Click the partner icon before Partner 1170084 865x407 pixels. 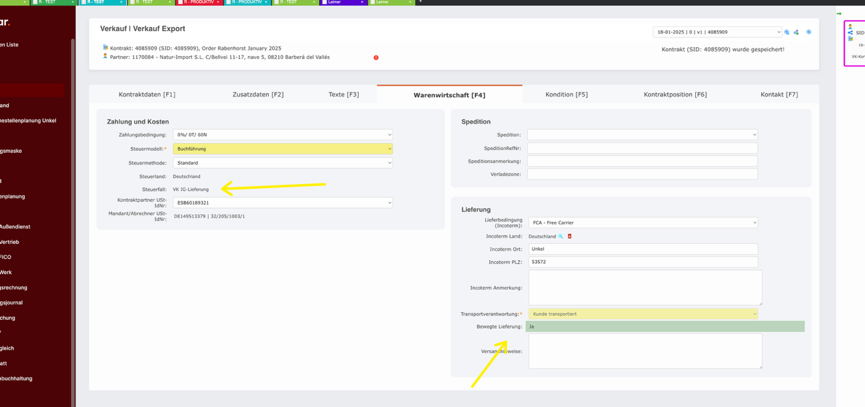click(x=105, y=57)
